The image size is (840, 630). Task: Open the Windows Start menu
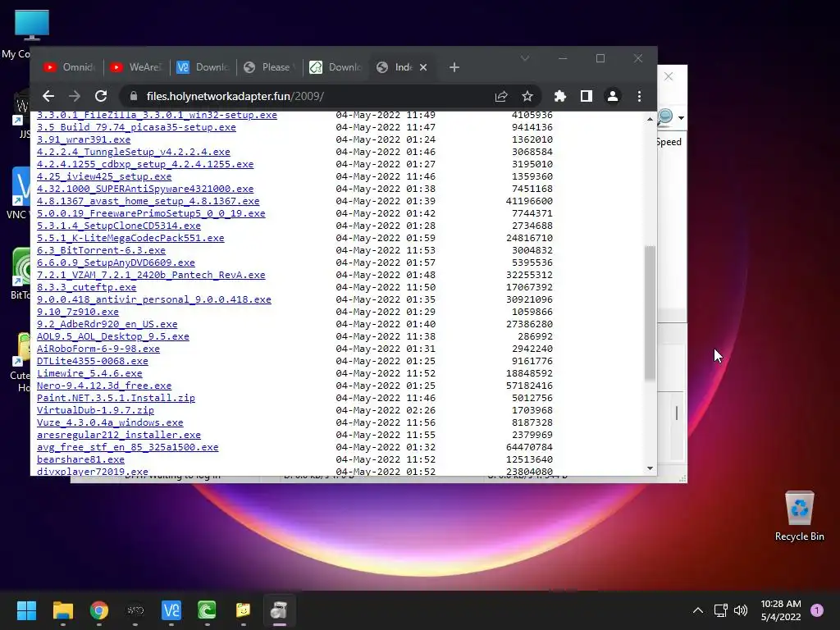[26, 610]
